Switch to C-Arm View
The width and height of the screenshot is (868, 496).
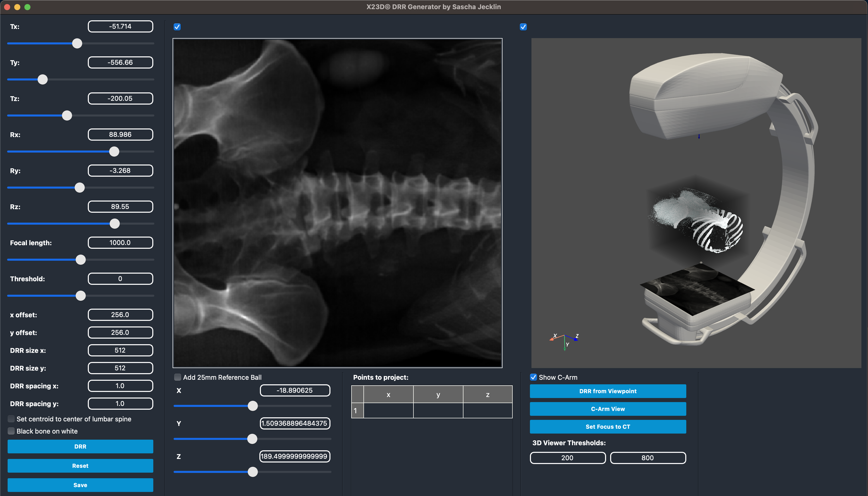pyautogui.click(x=608, y=409)
